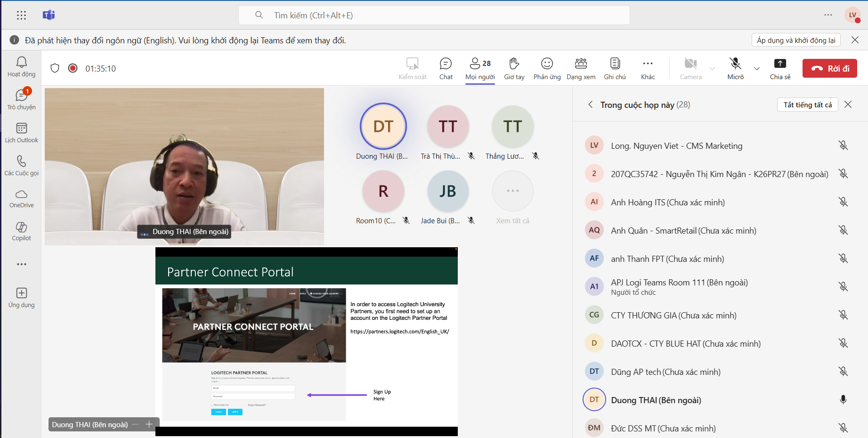Open Lịch Outlook calendar

coord(22,133)
